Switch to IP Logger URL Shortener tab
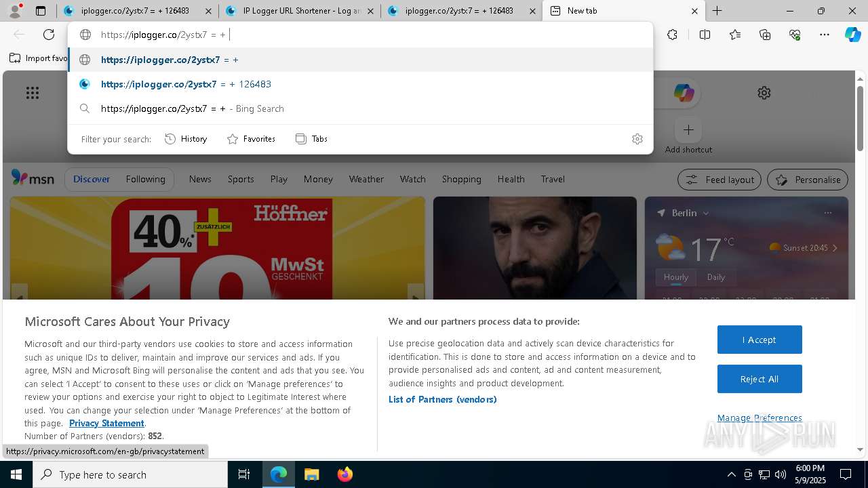Screen dimensions: 868x488 [300, 11]
